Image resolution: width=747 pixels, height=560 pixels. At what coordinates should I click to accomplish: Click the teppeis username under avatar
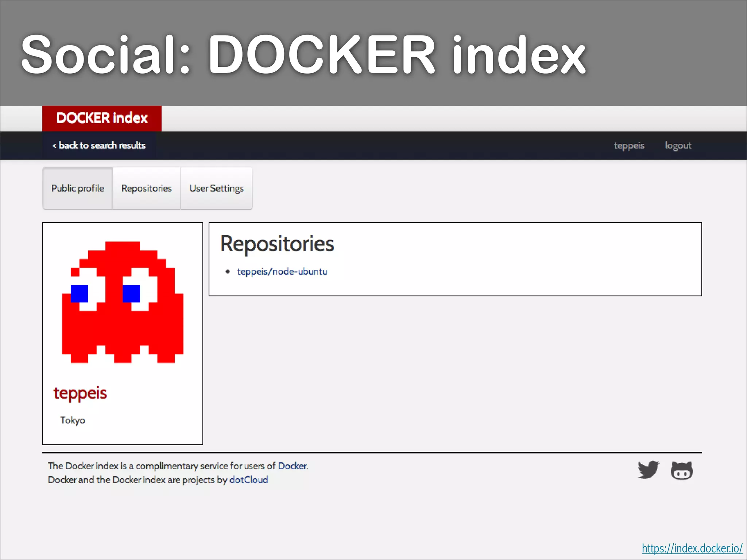[x=80, y=394]
